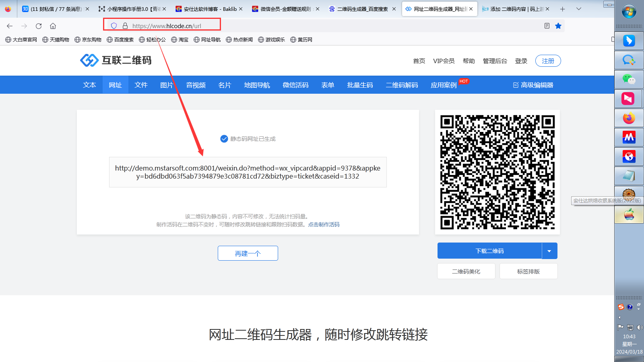
Task: Open the volume control in tray
Action: 640,327
